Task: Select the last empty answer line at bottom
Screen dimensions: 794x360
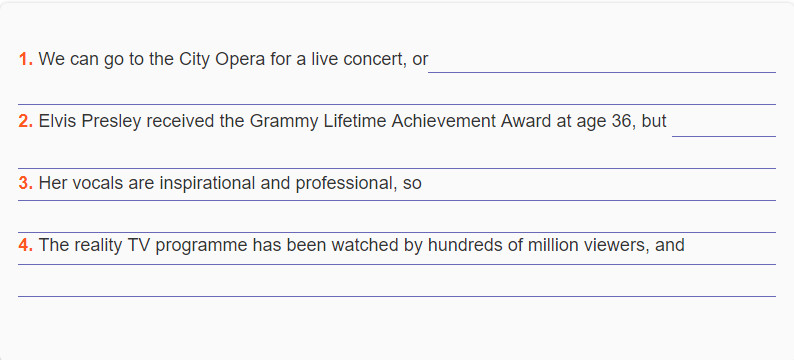Action: click(397, 286)
